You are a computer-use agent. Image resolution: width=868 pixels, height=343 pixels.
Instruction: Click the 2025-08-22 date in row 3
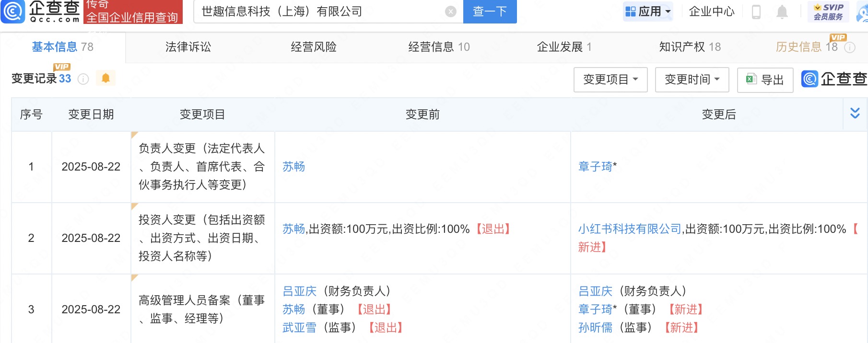click(x=91, y=309)
